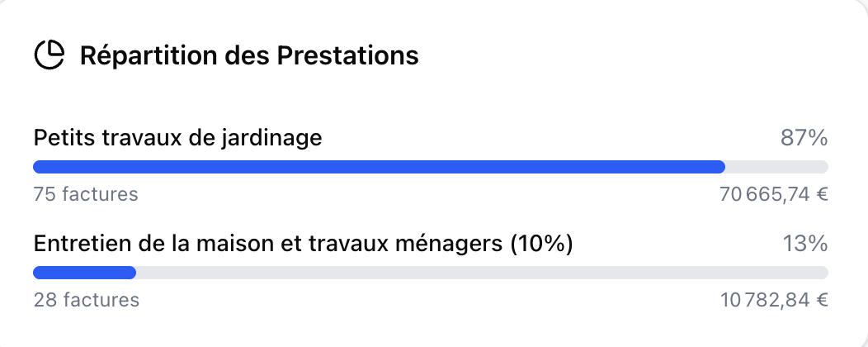
Task: Click the 13% percentage value
Action: (x=804, y=244)
